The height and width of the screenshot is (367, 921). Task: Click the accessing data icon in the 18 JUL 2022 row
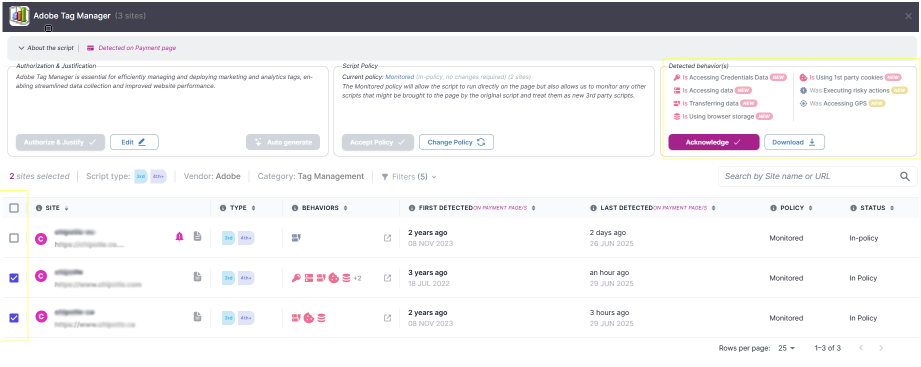click(x=309, y=278)
